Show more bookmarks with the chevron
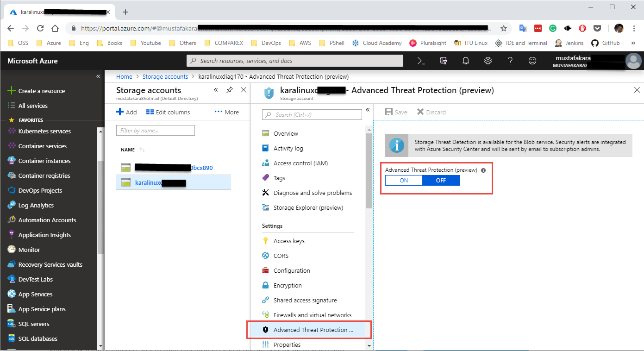The image size is (644, 351). click(x=633, y=43)
